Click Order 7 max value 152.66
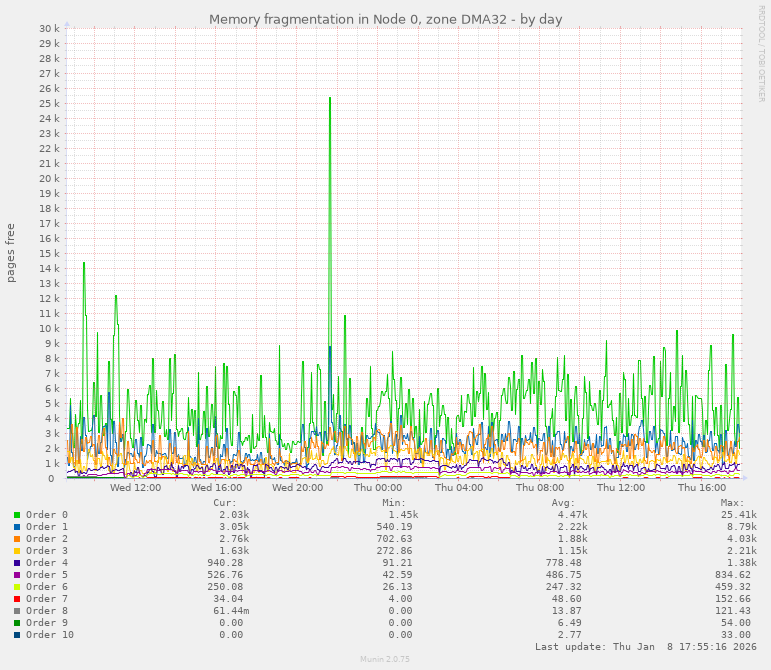Image resolution: width=771 pixels, height=670 pixels. 733,599
